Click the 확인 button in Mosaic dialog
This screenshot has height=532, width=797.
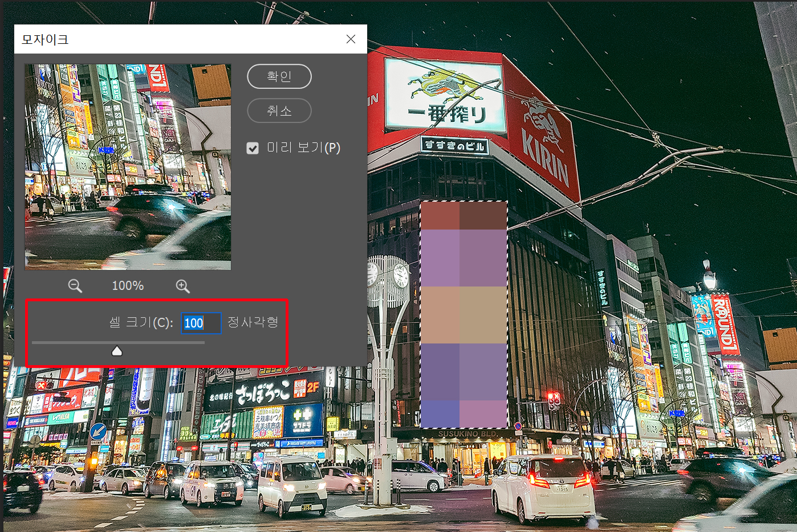click(x=279, y=76)
